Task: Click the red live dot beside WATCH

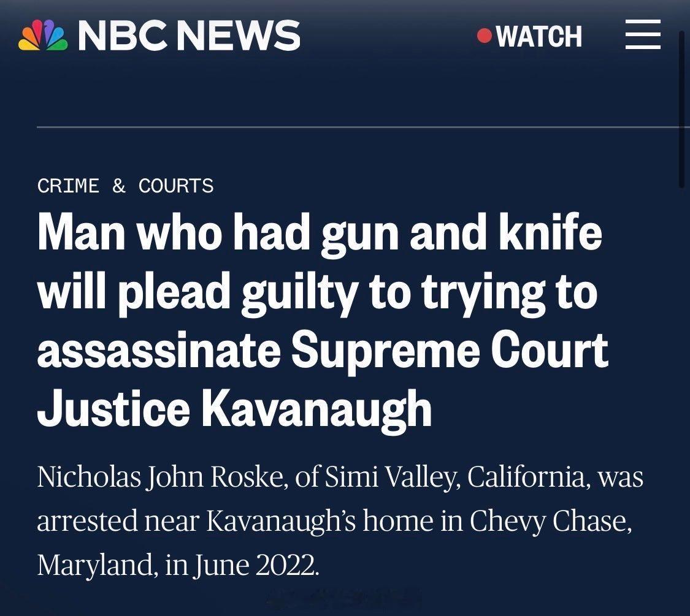Action: tap(485, 36)
